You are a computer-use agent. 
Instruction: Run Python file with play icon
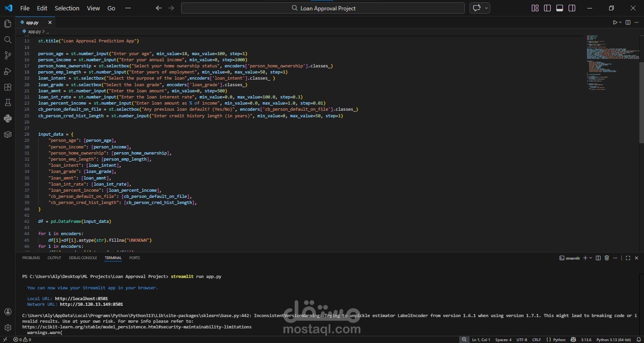tap(615, 22)
